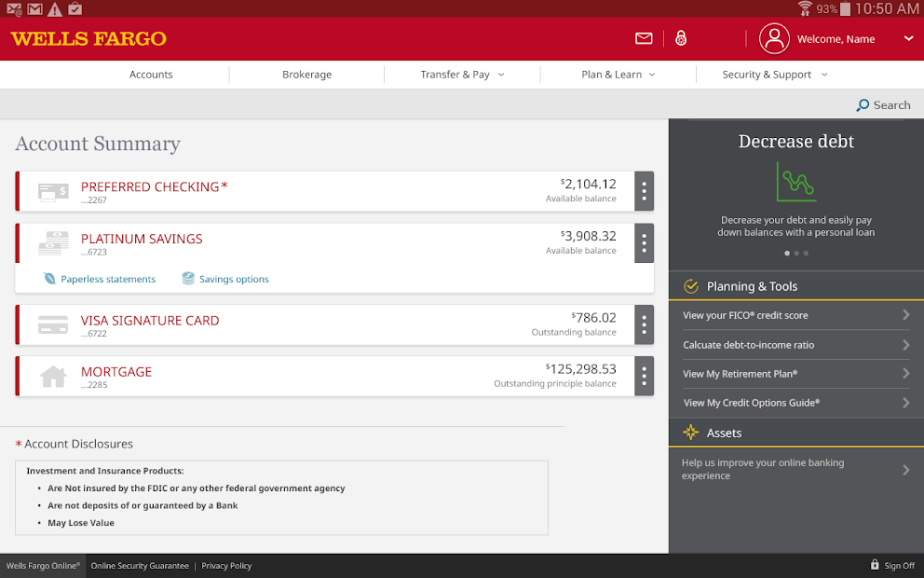Screen dimensions: 924x578
Task: Click chevron beside Help us improve online banking
Action: click(905, 470)
